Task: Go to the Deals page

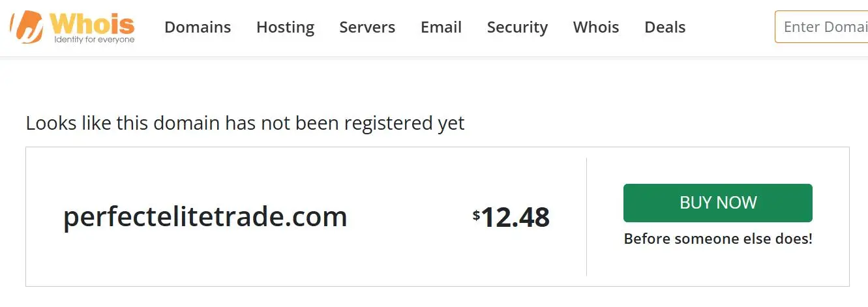Action: click(x=665, y=27)
